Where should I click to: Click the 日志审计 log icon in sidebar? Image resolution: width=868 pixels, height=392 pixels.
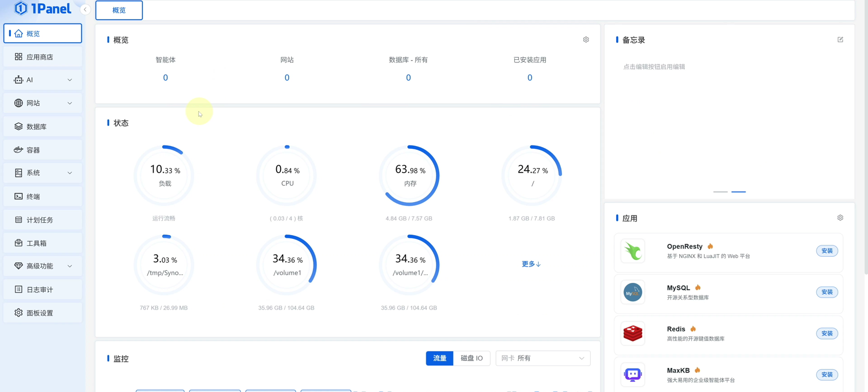point(18,289)
